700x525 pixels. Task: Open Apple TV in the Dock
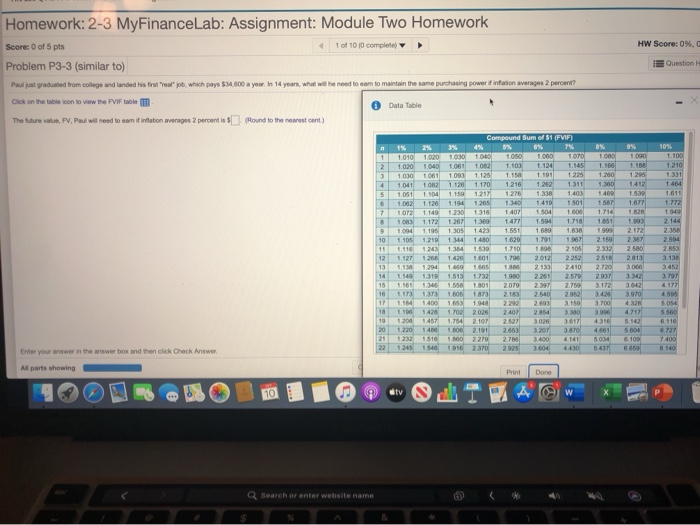pos(396,393)
